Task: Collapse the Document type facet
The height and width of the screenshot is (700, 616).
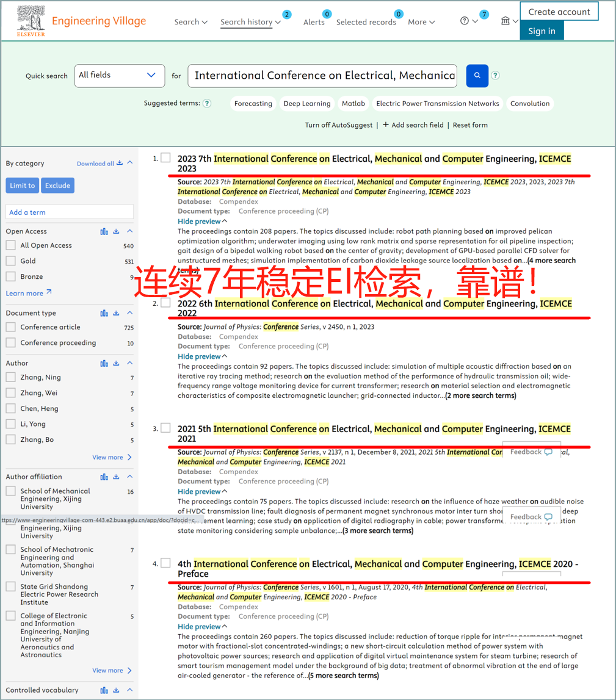Action: point(130,312)
